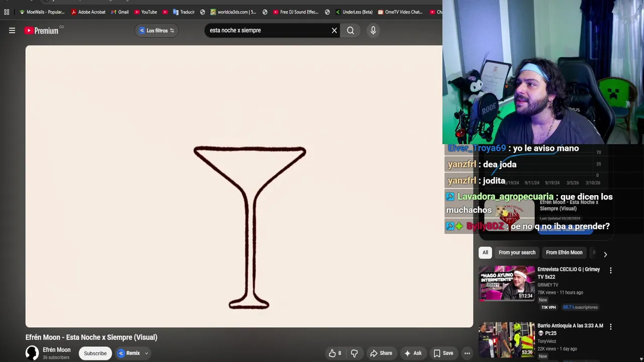This screenshot has height=362, width=644.
Task: Select the From Efrén Moon chip
Action: pyautogui.click(x=564, y=252)
